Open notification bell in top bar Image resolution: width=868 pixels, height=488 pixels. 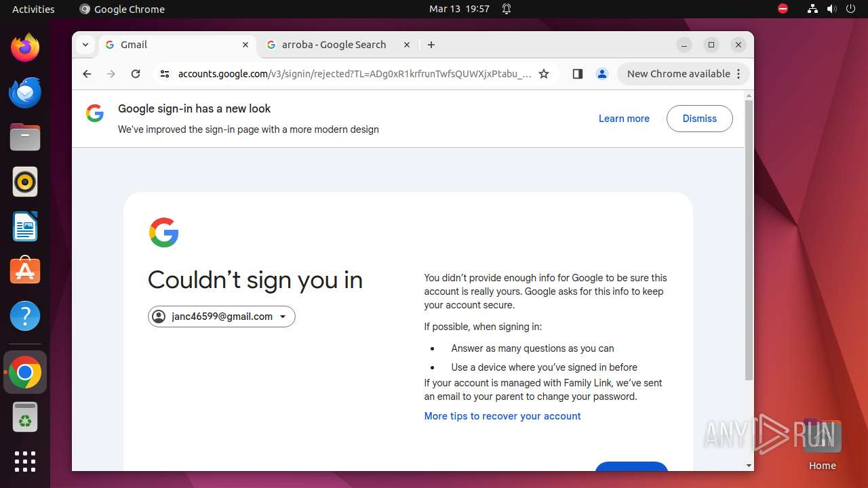(507, 9)
